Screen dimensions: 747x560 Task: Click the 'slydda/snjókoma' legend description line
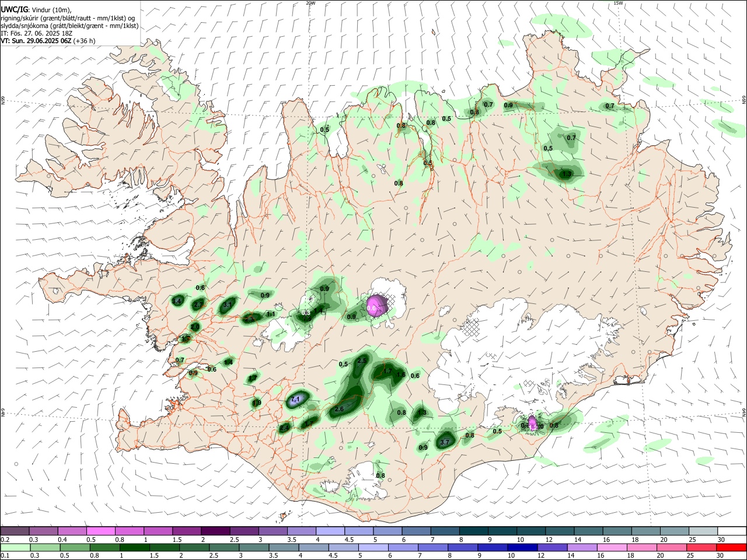pos(69,26)
